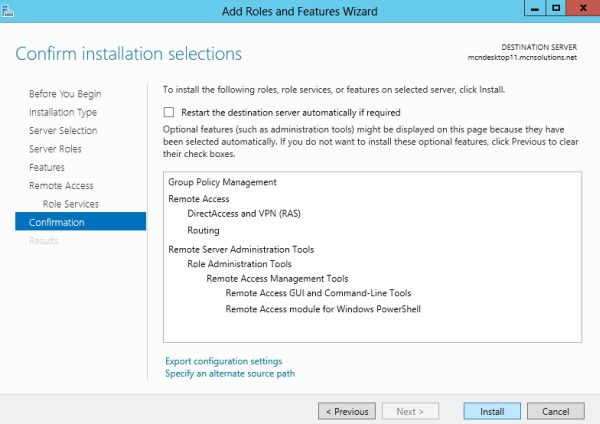Open the Installation Type page
This screenshot has width=600, height=424.
coord(63,112)
